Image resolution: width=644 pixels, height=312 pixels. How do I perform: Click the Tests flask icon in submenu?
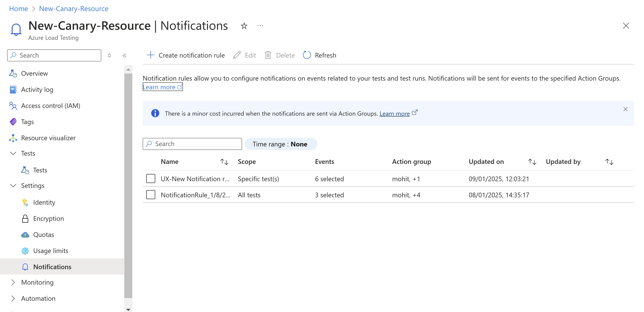click(x=25, y=170)
